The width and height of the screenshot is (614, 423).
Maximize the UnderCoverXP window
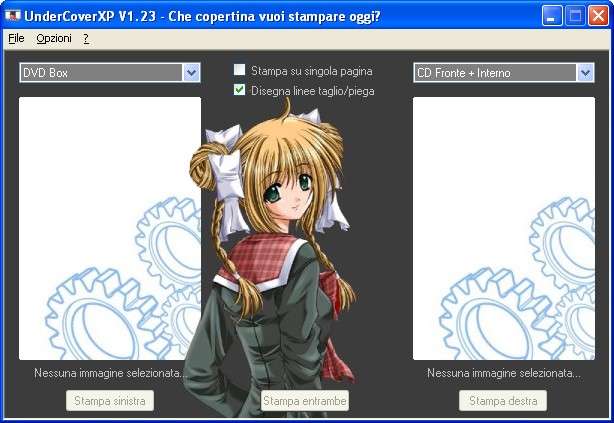(575, 16)
